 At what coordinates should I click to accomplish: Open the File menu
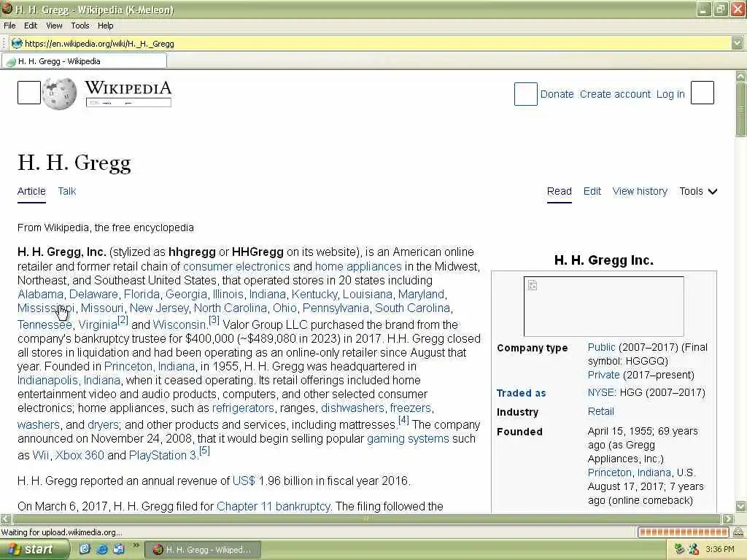pos(9,26)
